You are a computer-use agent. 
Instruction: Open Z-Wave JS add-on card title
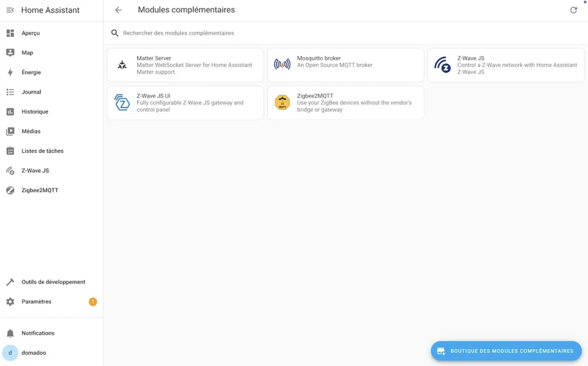point(471,58)
